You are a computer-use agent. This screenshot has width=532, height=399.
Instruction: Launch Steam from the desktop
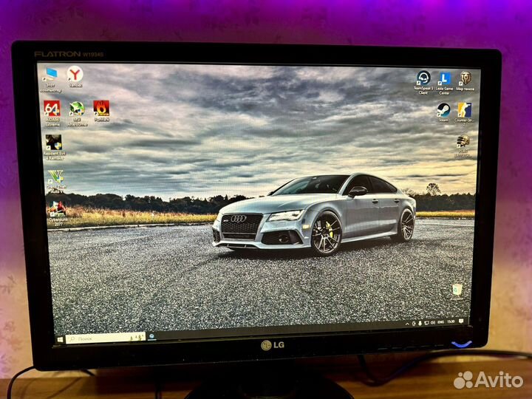coord(443,112)
